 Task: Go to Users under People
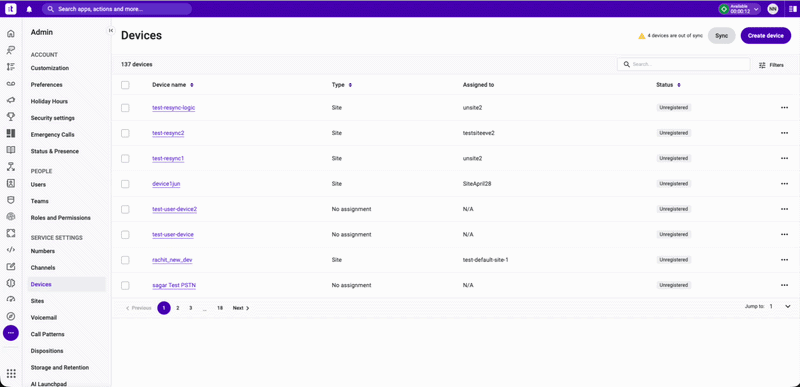[38, 185]
